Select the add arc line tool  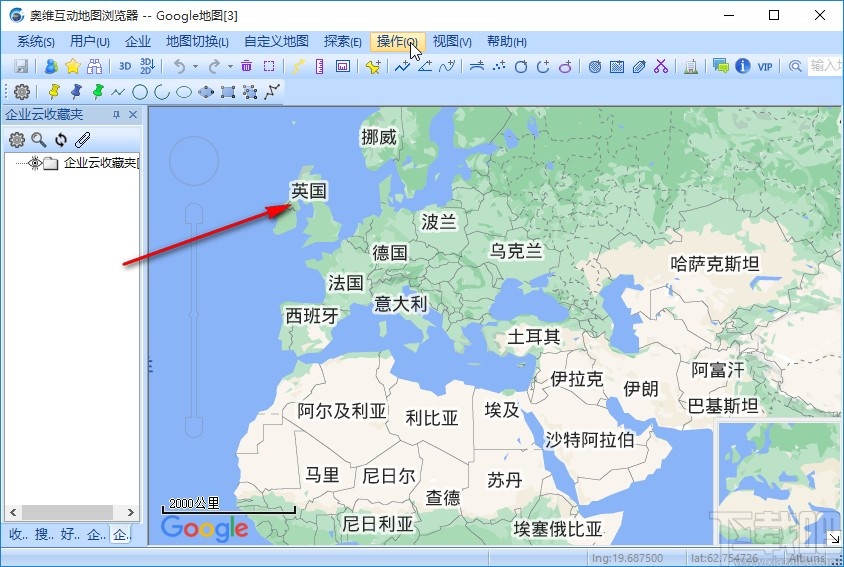(477, 66)
